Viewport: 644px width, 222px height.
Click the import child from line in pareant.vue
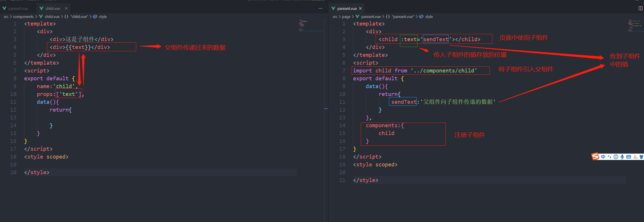(x=415, y=70)
